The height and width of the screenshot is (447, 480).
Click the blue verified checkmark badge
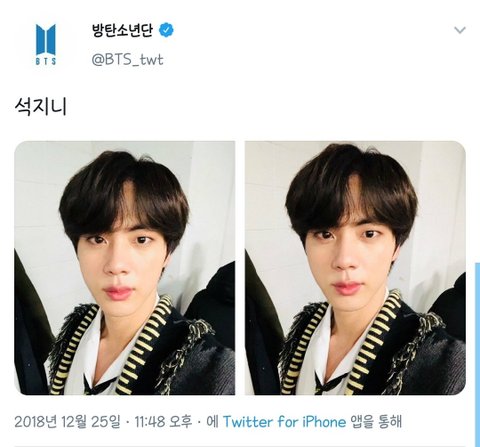pos(166,30)
